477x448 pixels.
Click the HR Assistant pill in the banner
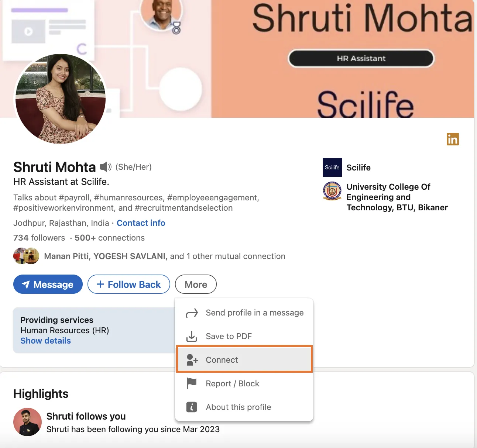click(361, 58)
